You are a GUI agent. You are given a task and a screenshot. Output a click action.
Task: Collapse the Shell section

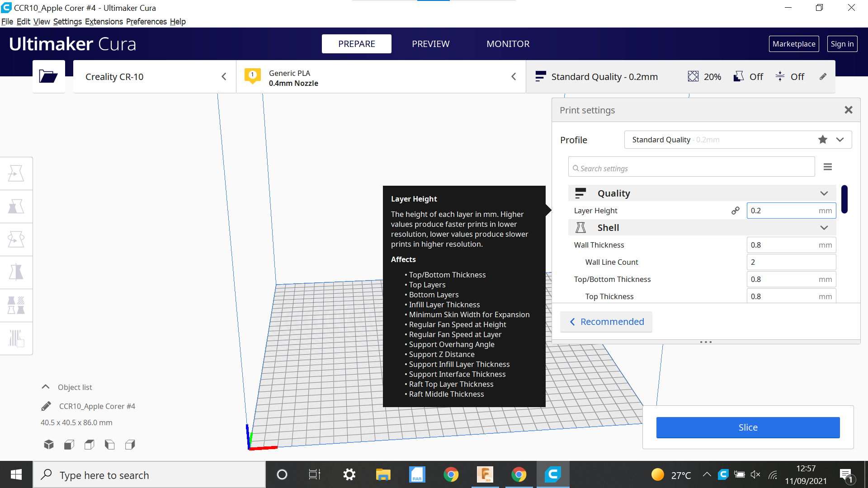point(824,228)
